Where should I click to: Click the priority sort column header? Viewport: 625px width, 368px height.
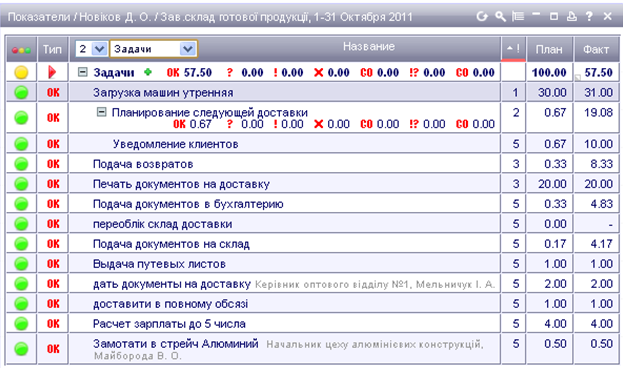[x=513, y=49]
